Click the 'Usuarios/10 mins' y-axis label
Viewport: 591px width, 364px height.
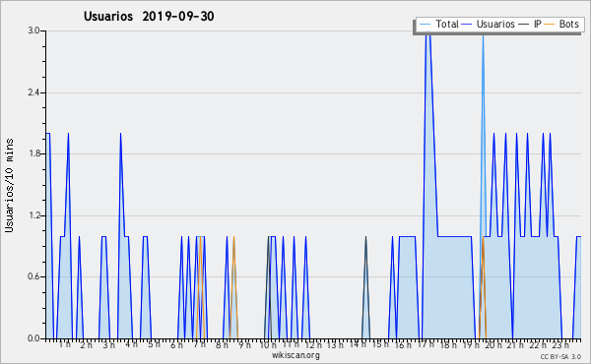pos(9,185)
